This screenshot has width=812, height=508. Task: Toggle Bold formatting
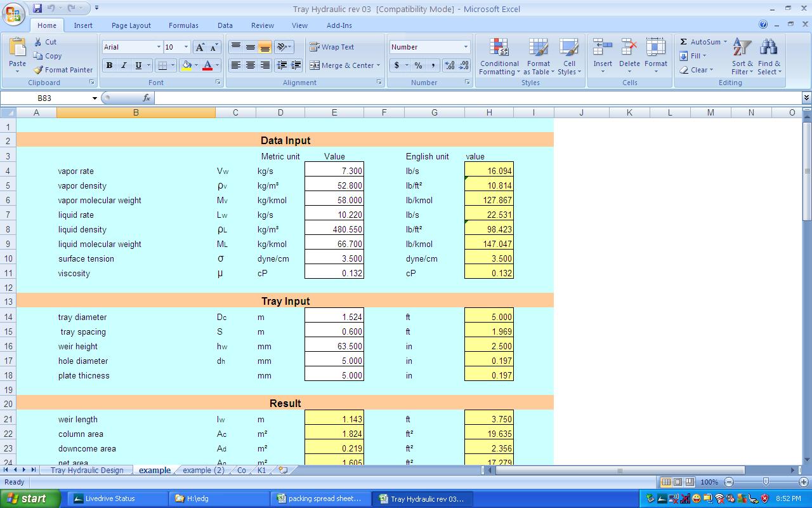coord(109,65)
